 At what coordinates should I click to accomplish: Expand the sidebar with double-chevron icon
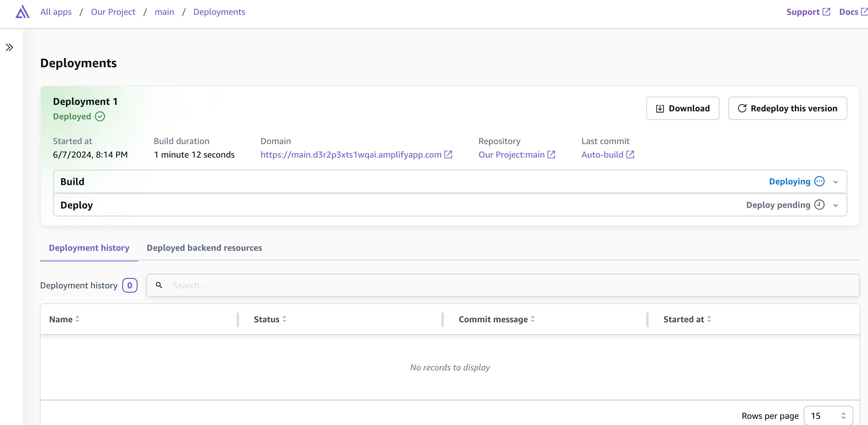tap(10, 47)
